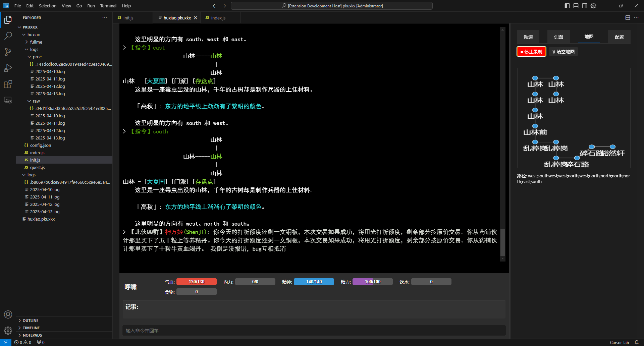Switch to the 频道 tab
This screenshot has height=346, width=644.
tap(528, 37)
